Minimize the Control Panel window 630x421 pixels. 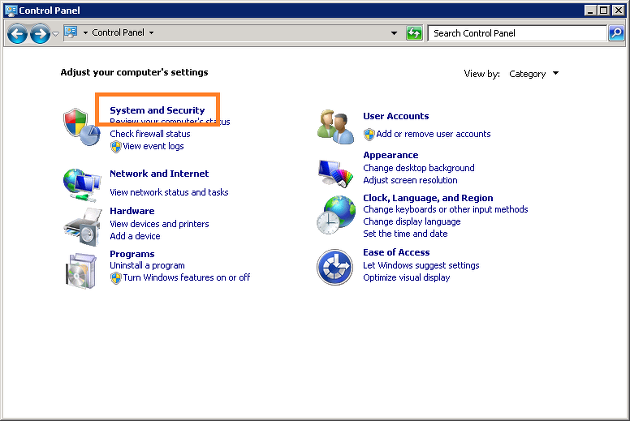590,10
